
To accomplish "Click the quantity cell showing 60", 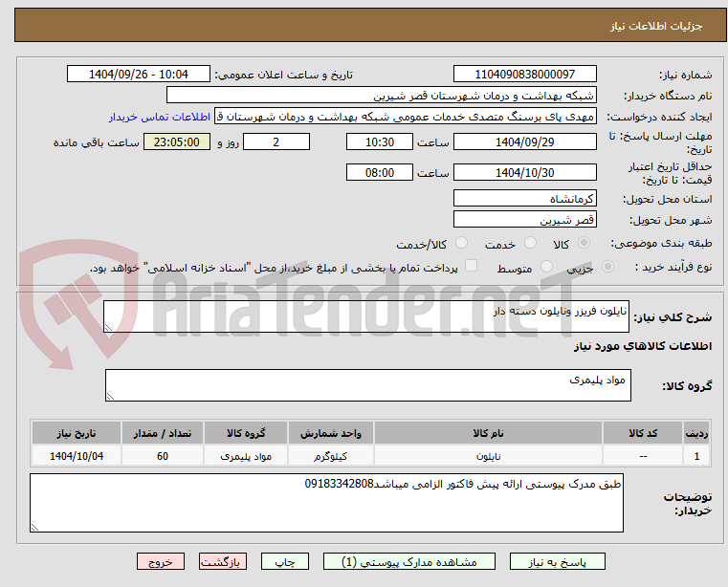I will pos(163,456).
